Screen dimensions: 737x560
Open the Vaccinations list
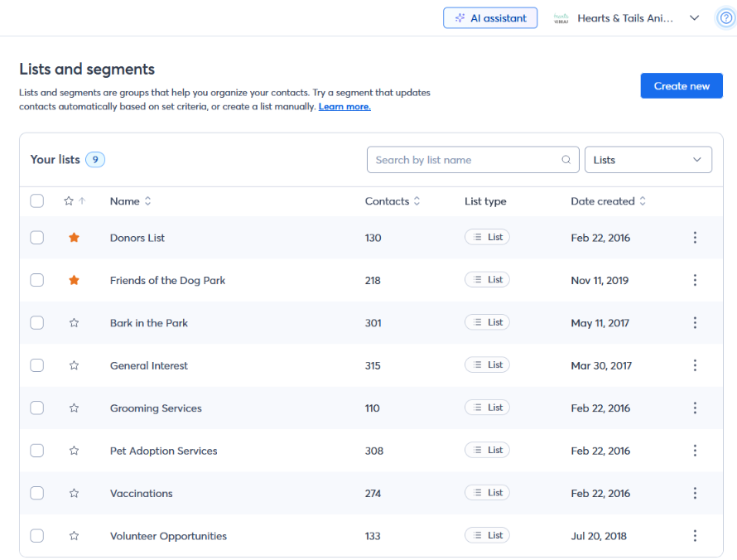(x=141, y=493)
